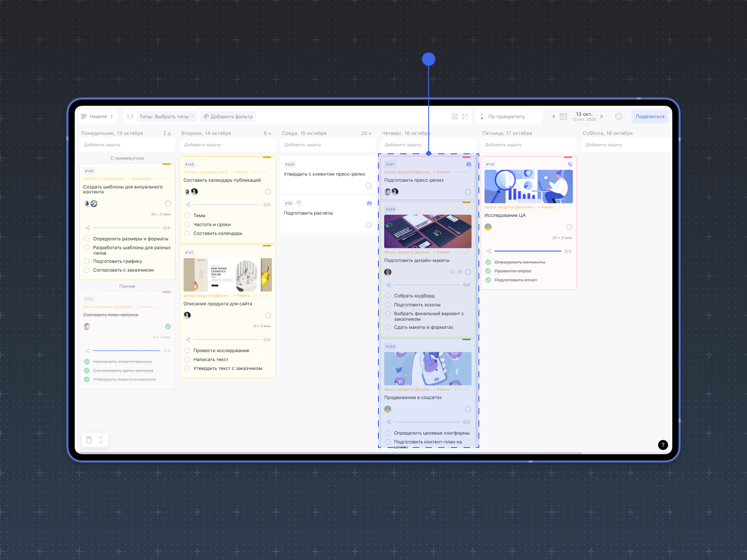
Task: Open the settings gear in toolbar
Action: click(618, 116)
